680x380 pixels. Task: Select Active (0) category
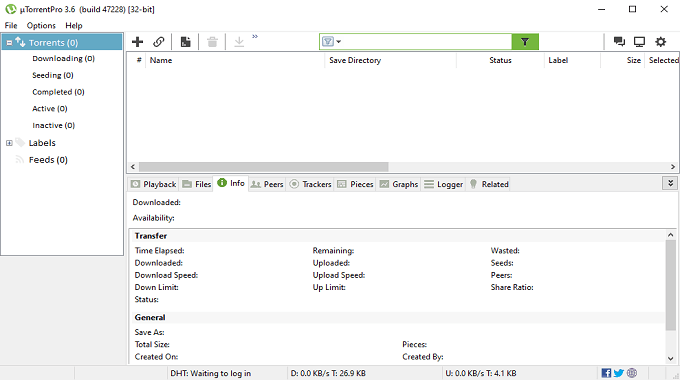click(50, 108)
